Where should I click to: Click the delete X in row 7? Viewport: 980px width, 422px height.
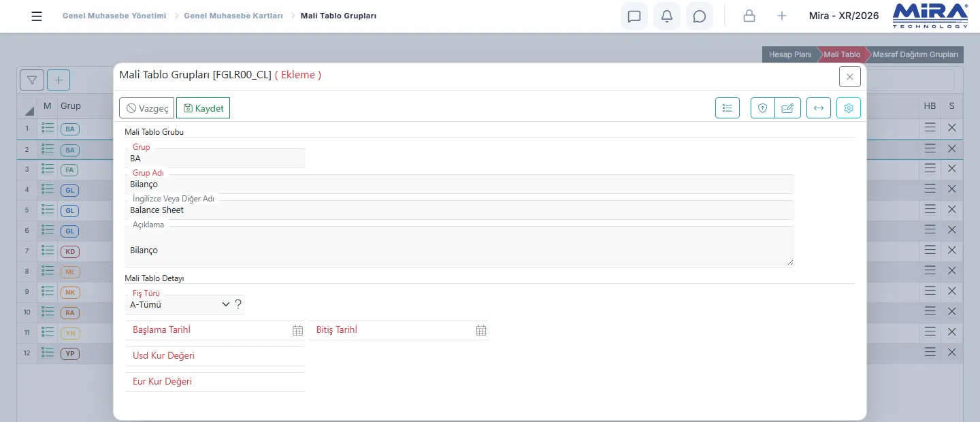952,250
